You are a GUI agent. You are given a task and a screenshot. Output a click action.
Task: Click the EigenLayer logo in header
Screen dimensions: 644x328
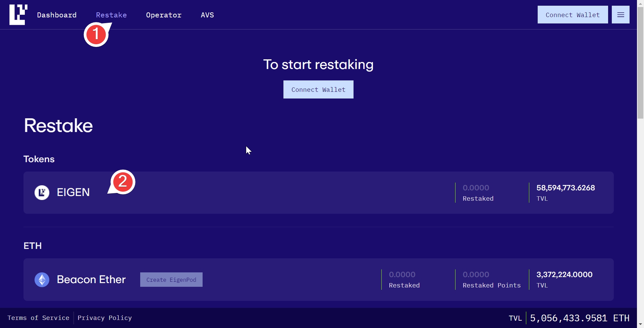tap(18, 15)
